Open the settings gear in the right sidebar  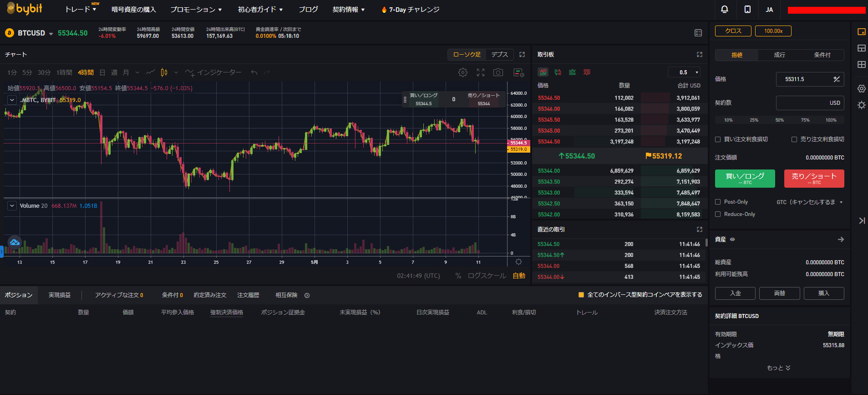click(x=861, y=88)
